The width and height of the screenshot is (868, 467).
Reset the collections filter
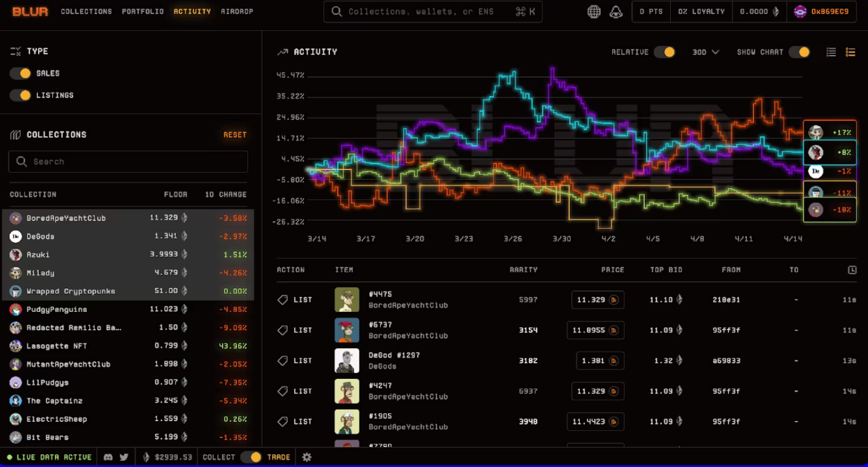(x=235, y=135)
